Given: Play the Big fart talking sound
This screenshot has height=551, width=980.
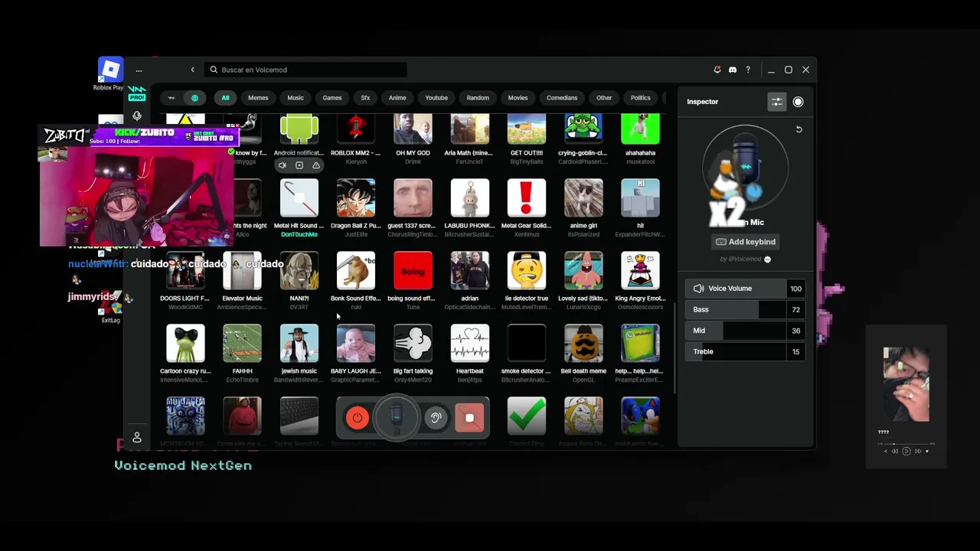Looking at the screenshot, I should coord(413,344).
